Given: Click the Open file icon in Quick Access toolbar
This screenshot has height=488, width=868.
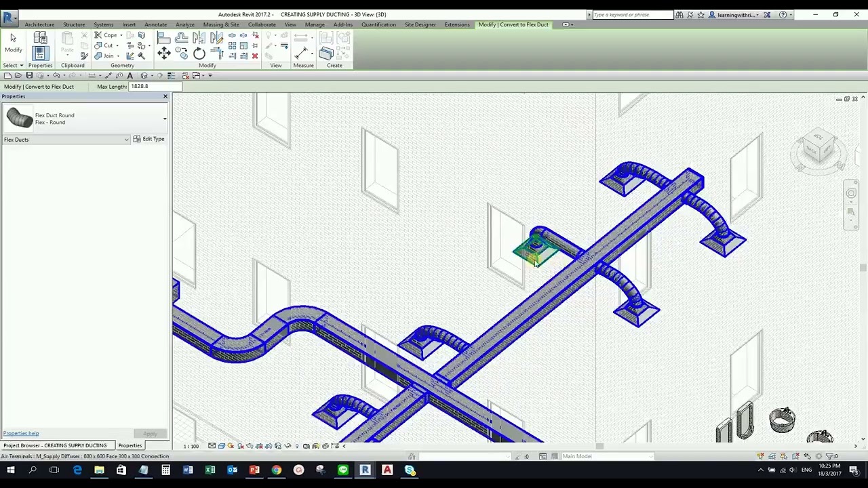Looking at the screenshot, I should [x=18, y=75].
